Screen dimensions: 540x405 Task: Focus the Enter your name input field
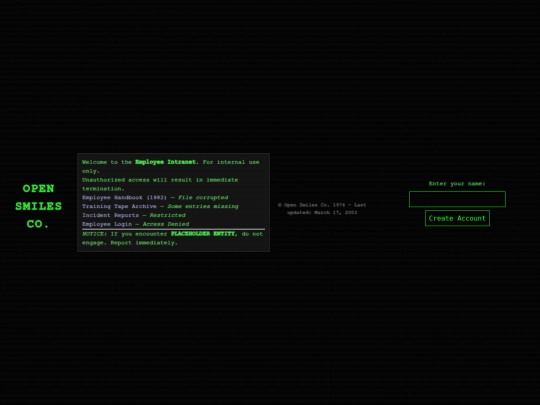457,199
